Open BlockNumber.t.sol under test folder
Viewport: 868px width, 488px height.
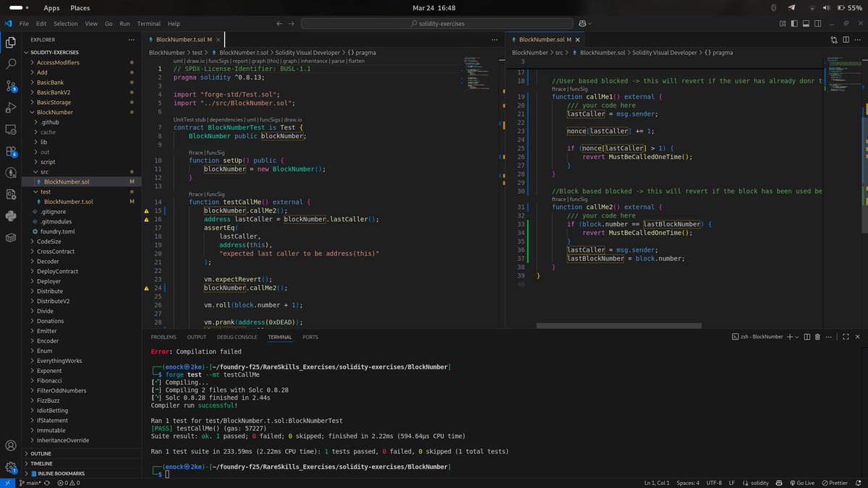point(82,201)
